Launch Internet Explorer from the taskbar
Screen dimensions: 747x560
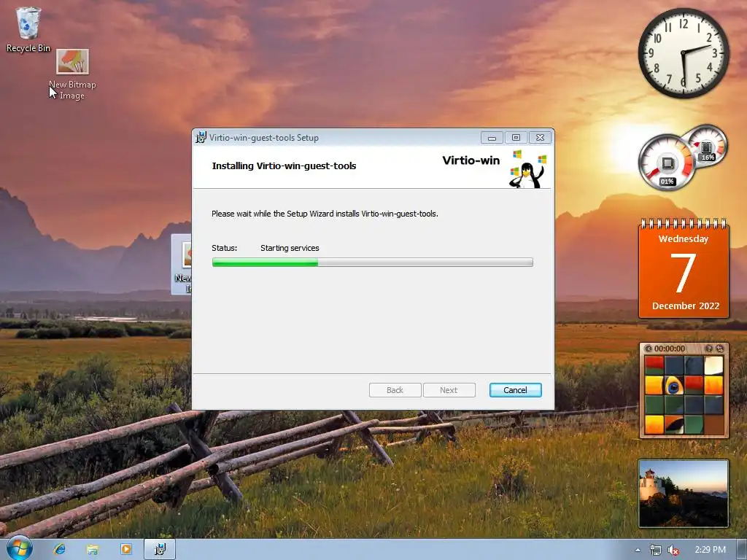pyautogui.click(x=60, y=550)
